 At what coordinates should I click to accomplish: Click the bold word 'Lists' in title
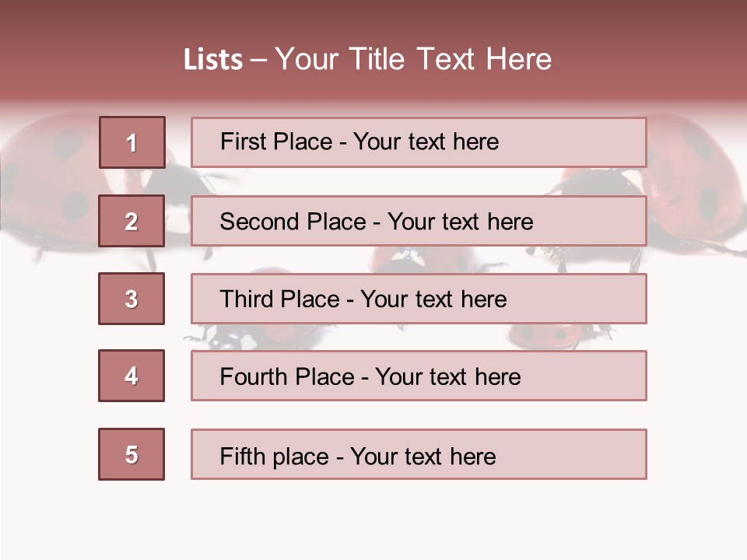213,60
